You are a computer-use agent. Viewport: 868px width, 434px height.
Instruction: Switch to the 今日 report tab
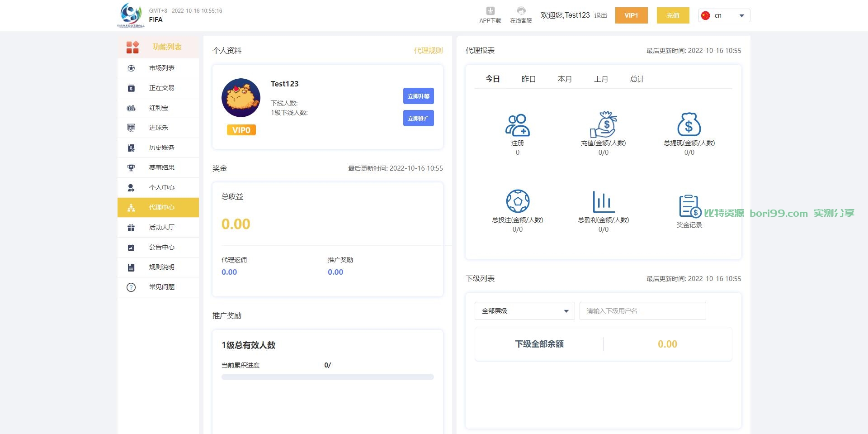(493, 79)
